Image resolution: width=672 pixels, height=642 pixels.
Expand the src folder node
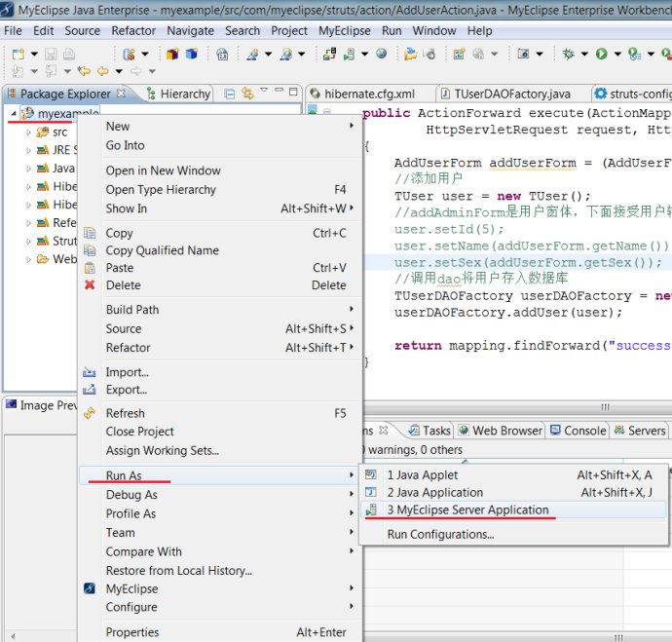pos(28,132)
